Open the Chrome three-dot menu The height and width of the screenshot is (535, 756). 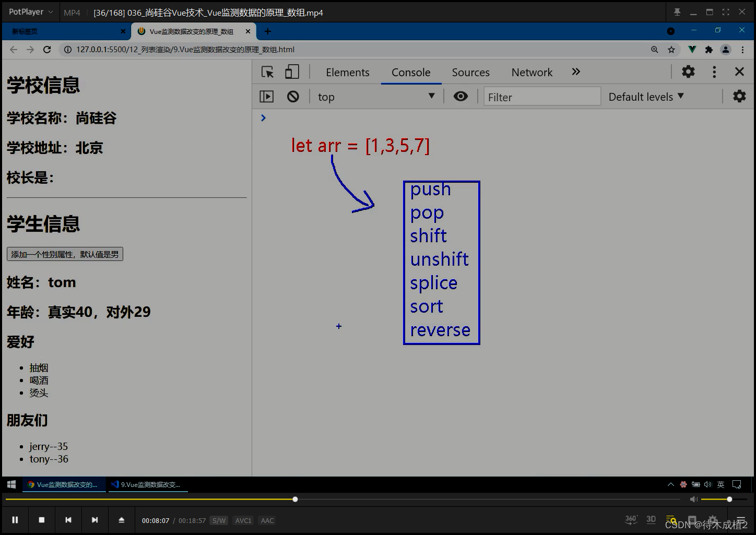[743, 50]
